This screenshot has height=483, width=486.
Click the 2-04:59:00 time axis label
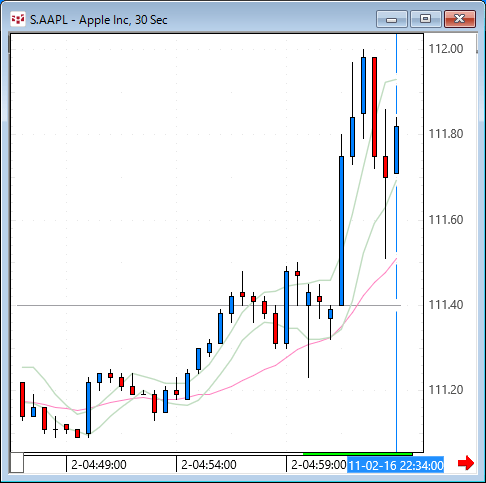point(319,465)
